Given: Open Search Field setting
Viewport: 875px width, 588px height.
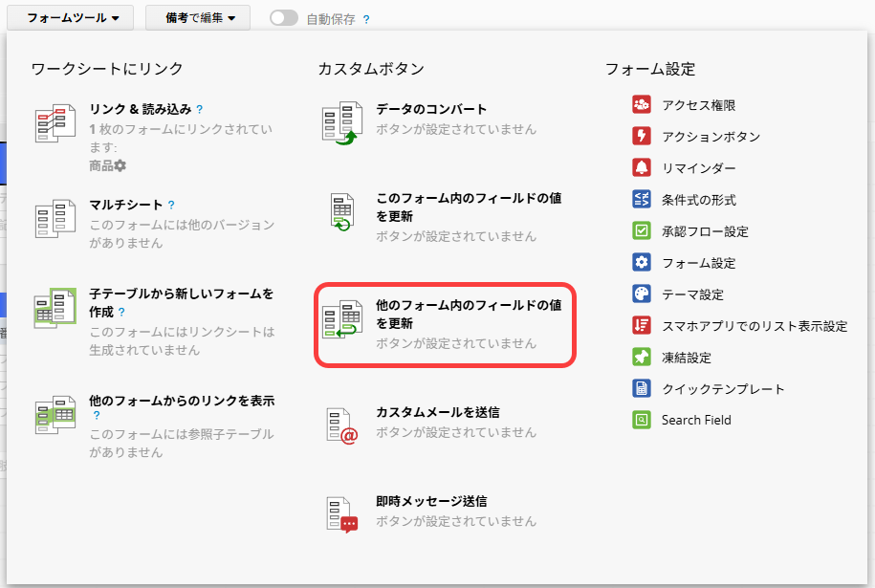Looking at the screenshot, I should point(695,420).
